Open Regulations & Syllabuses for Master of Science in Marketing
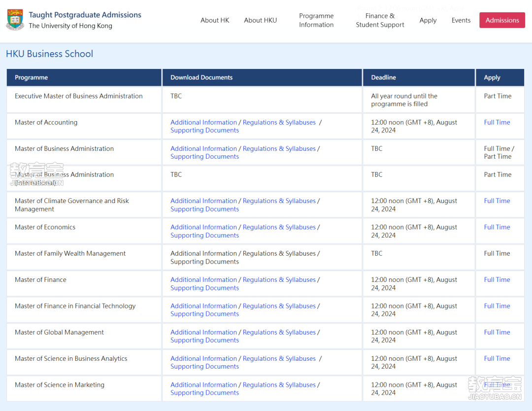The image size is (532, 411). (x=279, y=385)
